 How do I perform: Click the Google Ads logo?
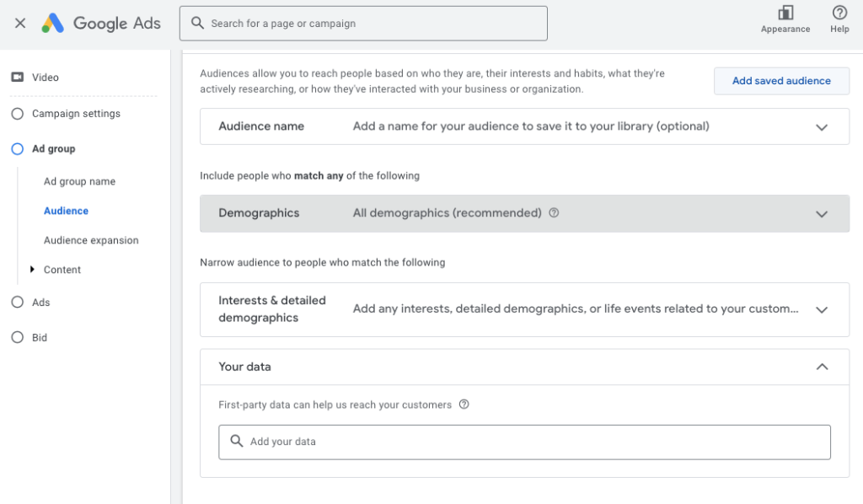tap(53, 24)
